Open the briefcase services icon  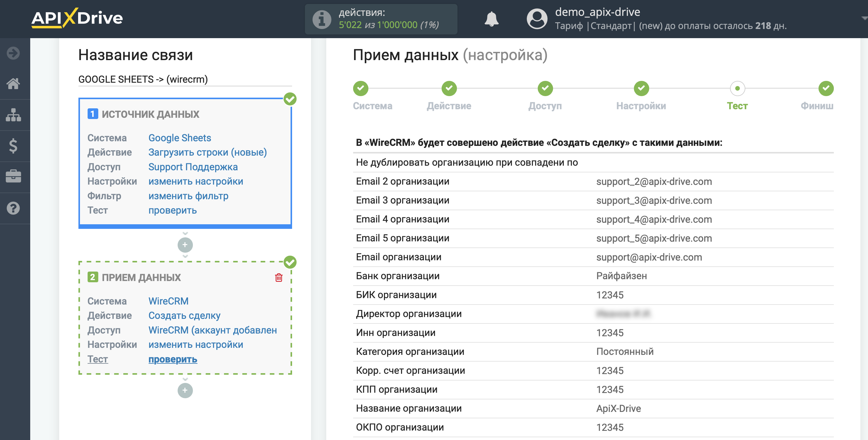pyautogui.click(x=13, y=177)
